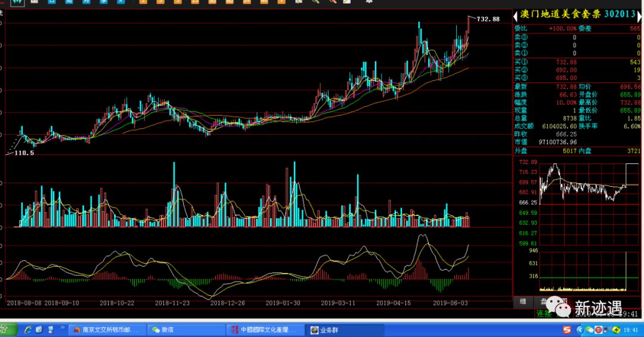644x337 pixels.
Task: Click the 732.88 latest-price label on chart
Action: pos(488,19)
